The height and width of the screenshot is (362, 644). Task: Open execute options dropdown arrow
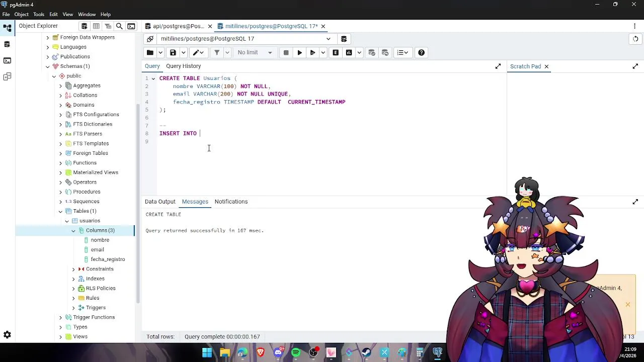pos(323,53)
